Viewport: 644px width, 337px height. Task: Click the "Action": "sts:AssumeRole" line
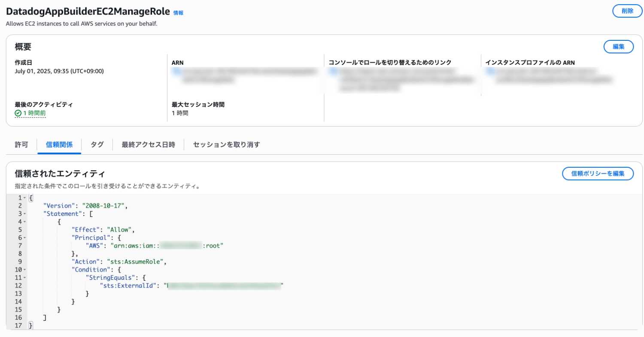point(118,262)
